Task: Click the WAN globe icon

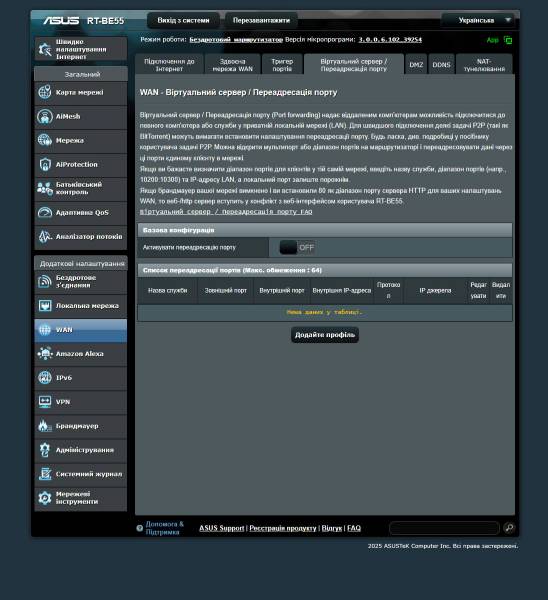Action: point(45,330)
